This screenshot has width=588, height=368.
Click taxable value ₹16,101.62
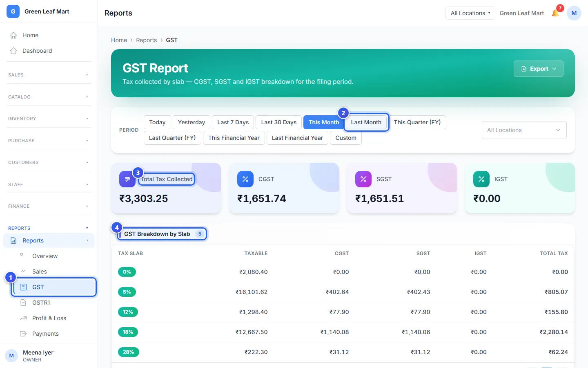[x=252, y=292]
